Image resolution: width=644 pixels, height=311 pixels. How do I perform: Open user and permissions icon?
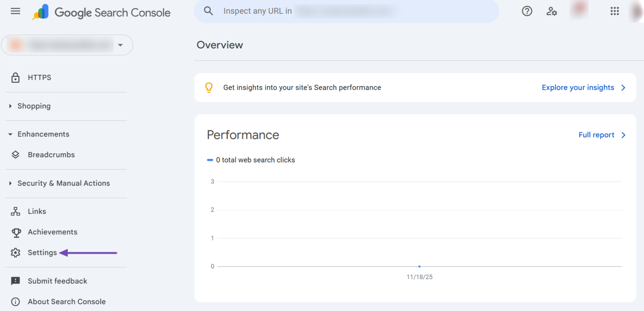pos(552,11)
